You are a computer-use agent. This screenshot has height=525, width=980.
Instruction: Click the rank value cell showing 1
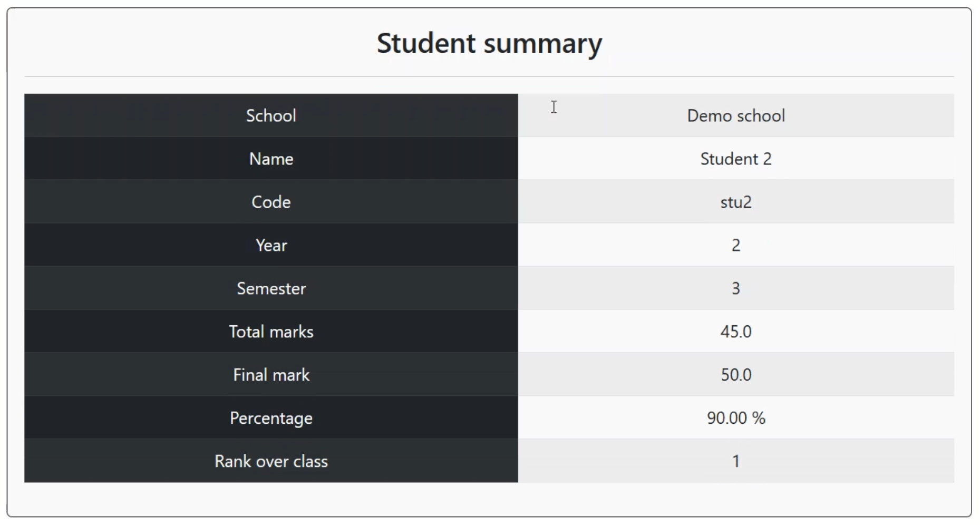(x=735, y=461)
